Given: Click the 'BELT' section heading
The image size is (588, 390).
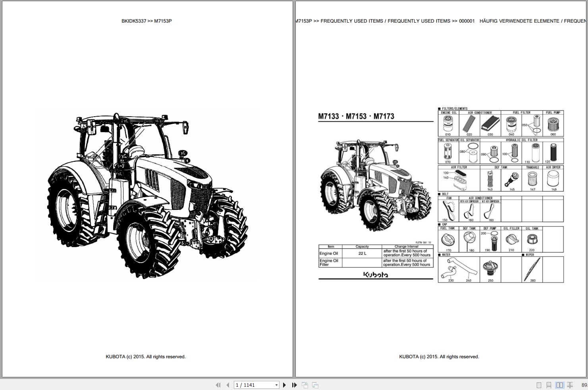Looking at the screenshot, I should click(445, 194).
